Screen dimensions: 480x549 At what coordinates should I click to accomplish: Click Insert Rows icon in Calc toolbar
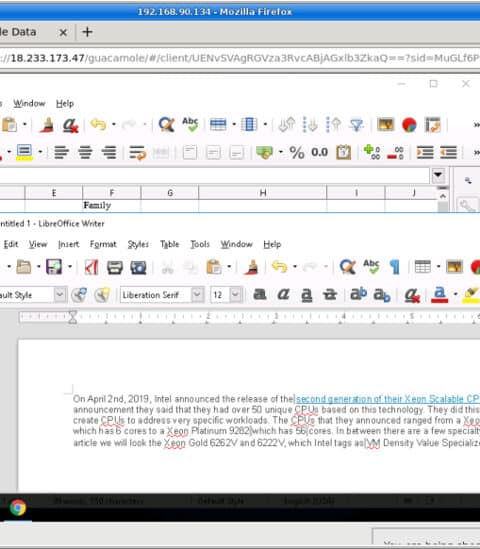point(218,124)
